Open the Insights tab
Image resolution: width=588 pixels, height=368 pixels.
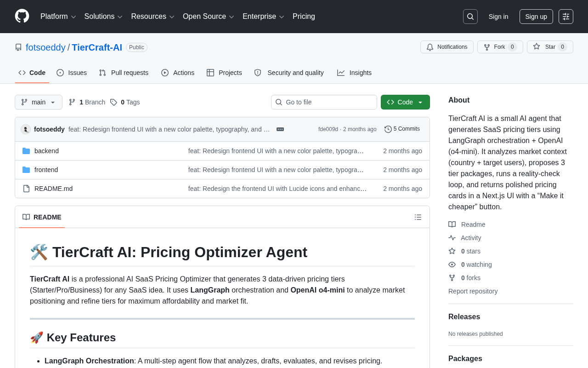tap(354, 73)
